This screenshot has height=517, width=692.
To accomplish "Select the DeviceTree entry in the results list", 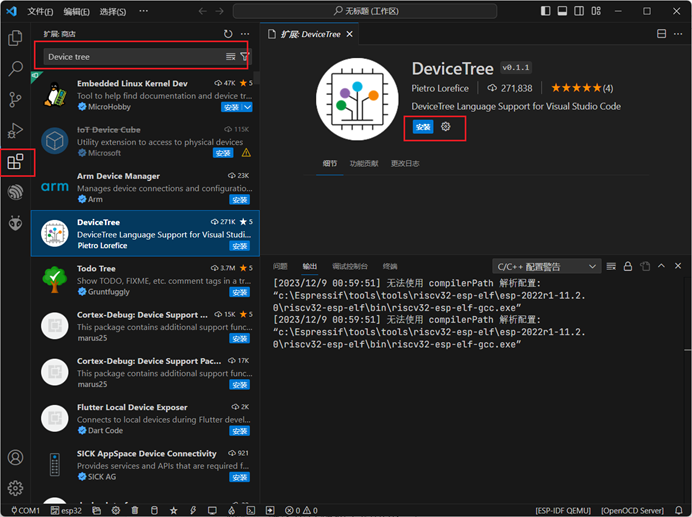I will pos(145,234).
